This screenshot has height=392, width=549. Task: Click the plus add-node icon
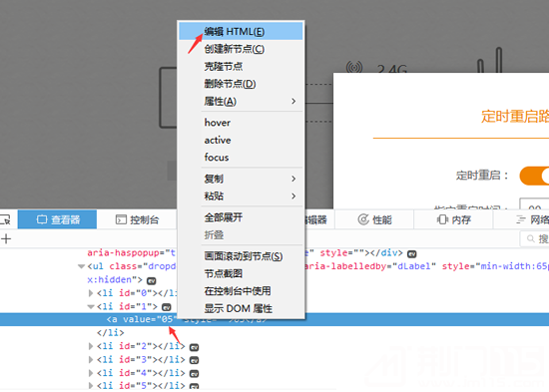(x=6, y=239)
